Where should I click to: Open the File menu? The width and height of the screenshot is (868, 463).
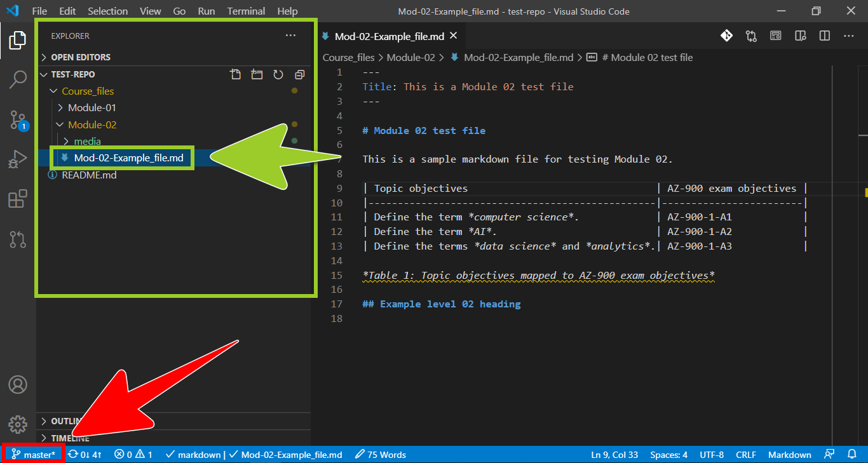[x=39, y=11]
